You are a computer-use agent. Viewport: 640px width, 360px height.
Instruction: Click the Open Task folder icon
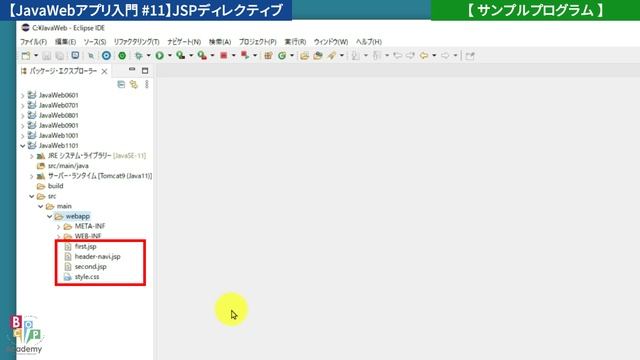(x=318, y=56)
